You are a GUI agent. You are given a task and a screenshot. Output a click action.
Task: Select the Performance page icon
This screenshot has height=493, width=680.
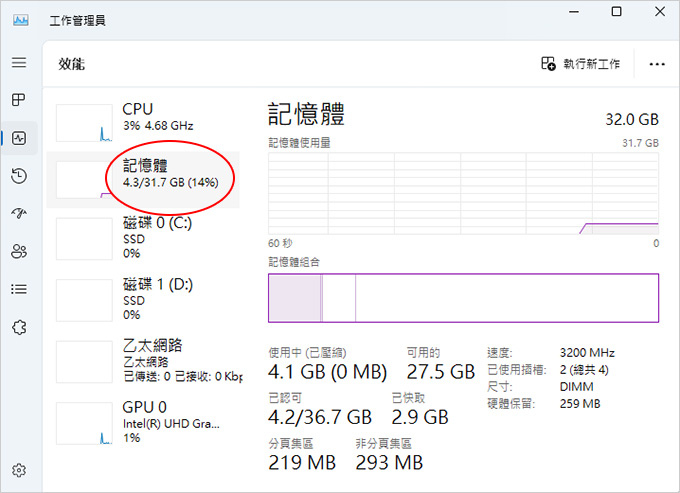coord(19,138)
